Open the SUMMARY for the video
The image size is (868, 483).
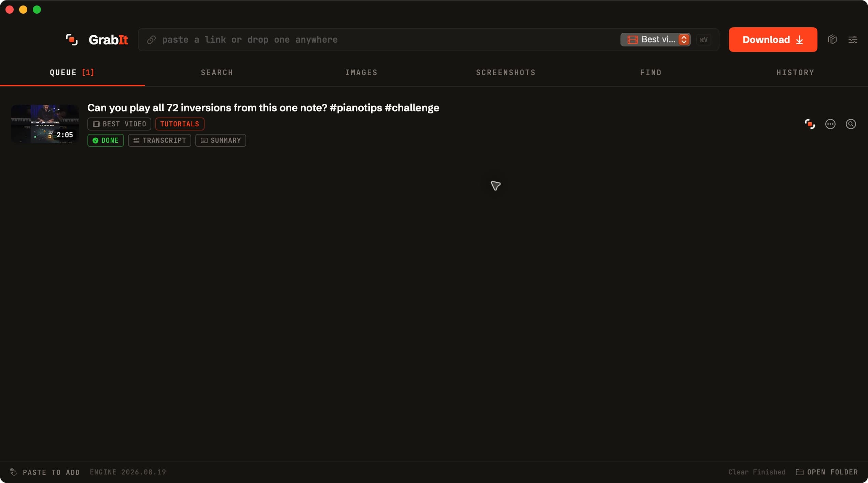coord(221,140)
